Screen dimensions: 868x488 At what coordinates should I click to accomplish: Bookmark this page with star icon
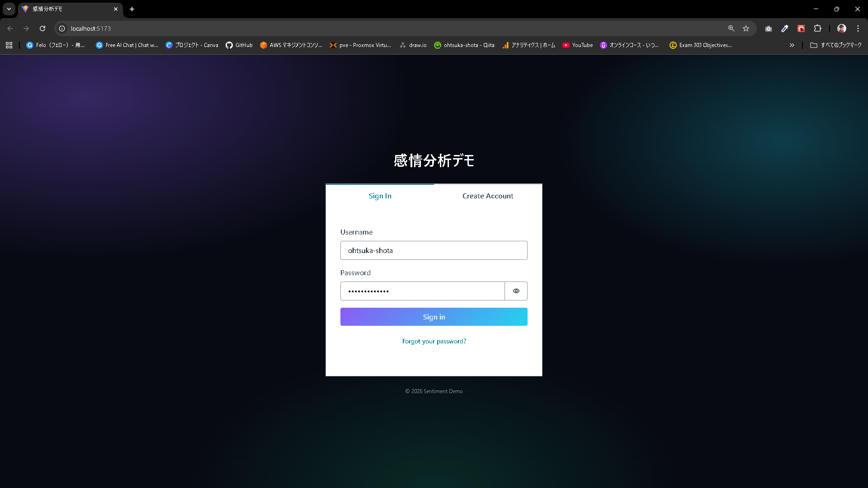point(746,28)
